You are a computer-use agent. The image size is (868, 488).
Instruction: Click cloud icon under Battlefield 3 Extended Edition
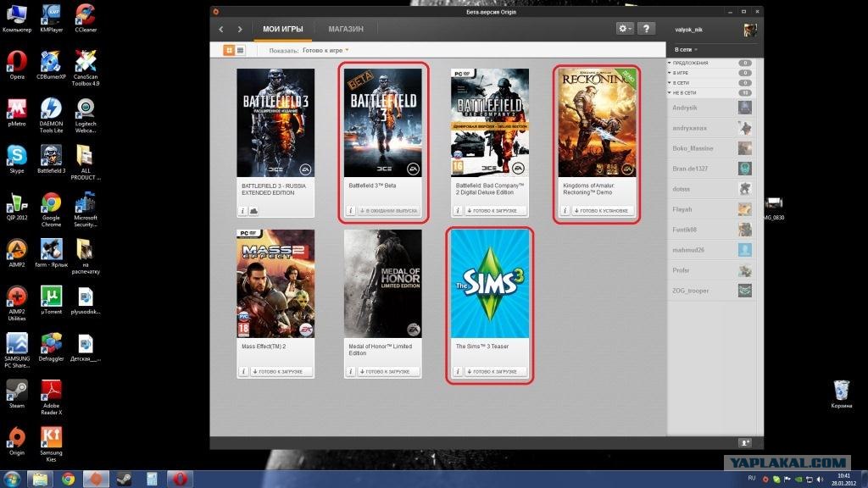pyautogui.click(x=253, y=211)
